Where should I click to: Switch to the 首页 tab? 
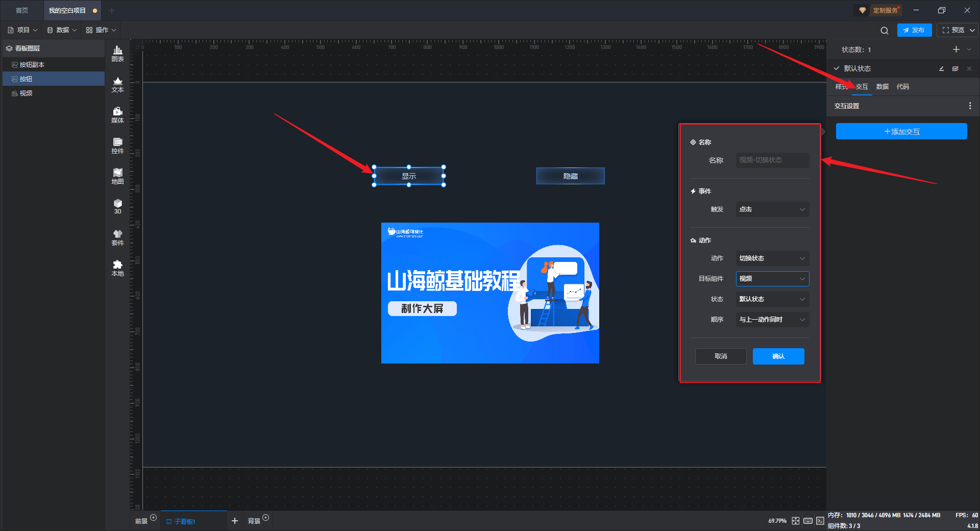coord(22,11)
